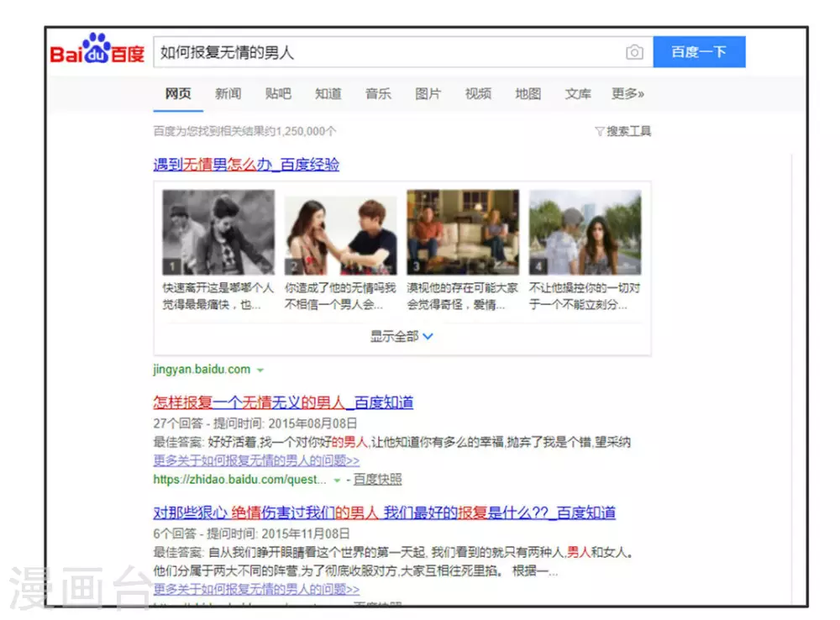Image resolution: width=840 pixels, height=620 pixels.
Task: Open first step thumbnail numbered 1
Action: pyautogui.click(x=218, y=233)
